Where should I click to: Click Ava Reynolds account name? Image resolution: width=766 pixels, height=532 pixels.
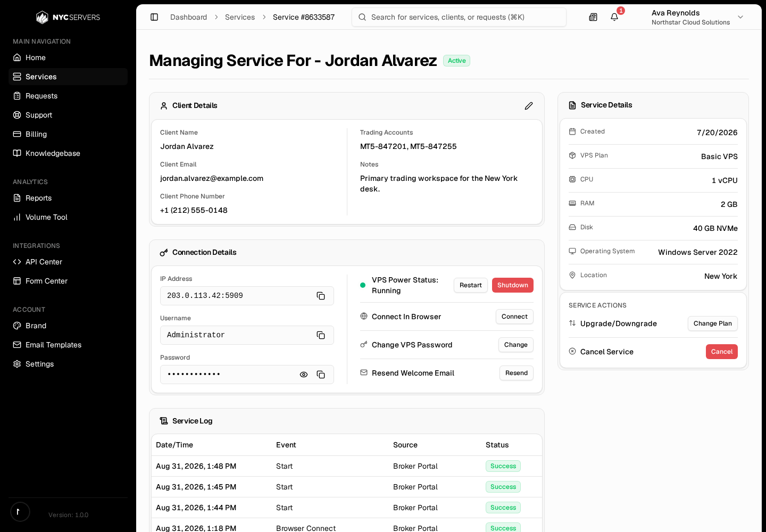click(x=676, y=13)
